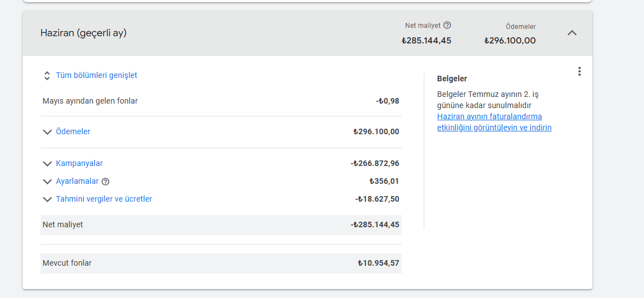
Task: Click the expand-all double arrow icon
Action: pyautogui.click(x=47, y=76)
